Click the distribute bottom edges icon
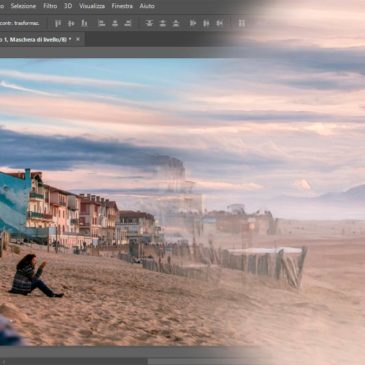The height and width of the screenshot is (365, 365). (176, 23)
